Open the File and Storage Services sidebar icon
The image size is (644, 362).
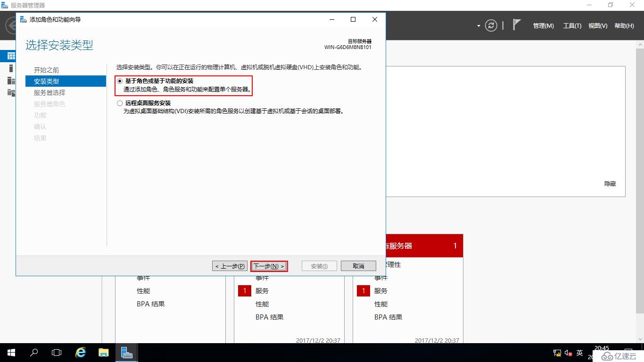click(11, 92)
